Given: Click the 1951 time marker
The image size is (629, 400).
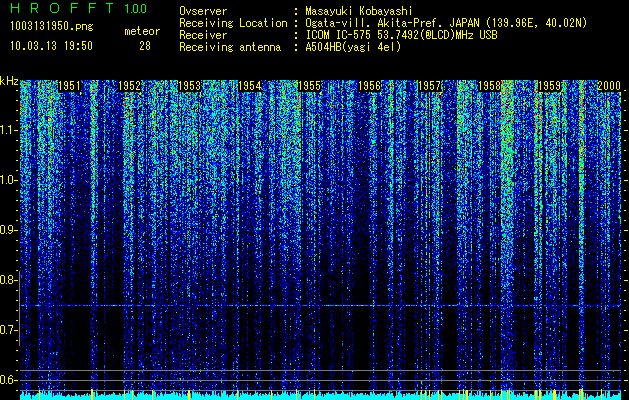Looking at the screenshot, I should [x=69, y=86].
